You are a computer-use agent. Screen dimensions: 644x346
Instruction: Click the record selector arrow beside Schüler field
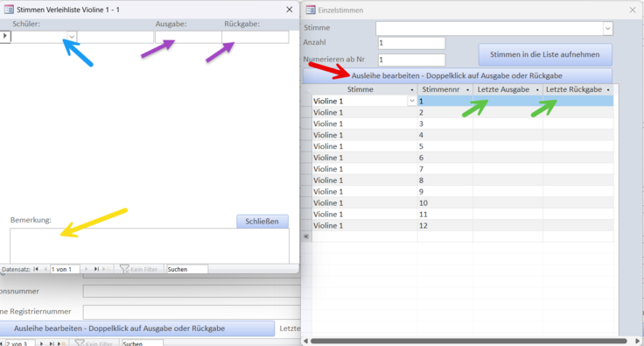click(x=5, y=37)
